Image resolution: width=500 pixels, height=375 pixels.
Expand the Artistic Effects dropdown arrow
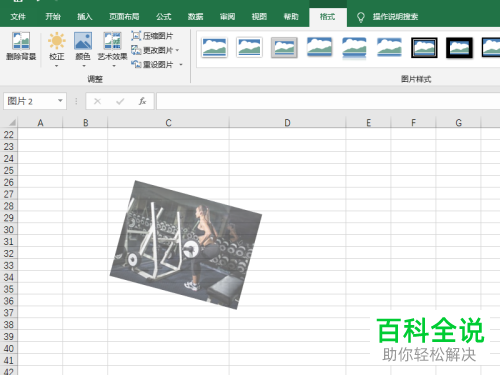114,66
